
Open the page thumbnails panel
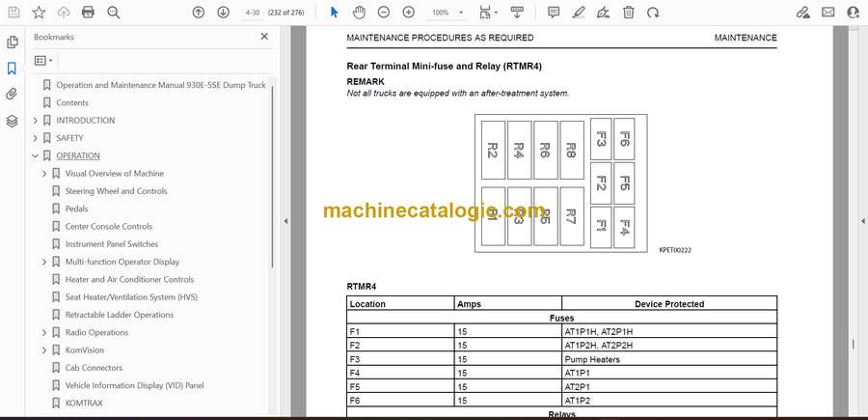coord(12,42)
